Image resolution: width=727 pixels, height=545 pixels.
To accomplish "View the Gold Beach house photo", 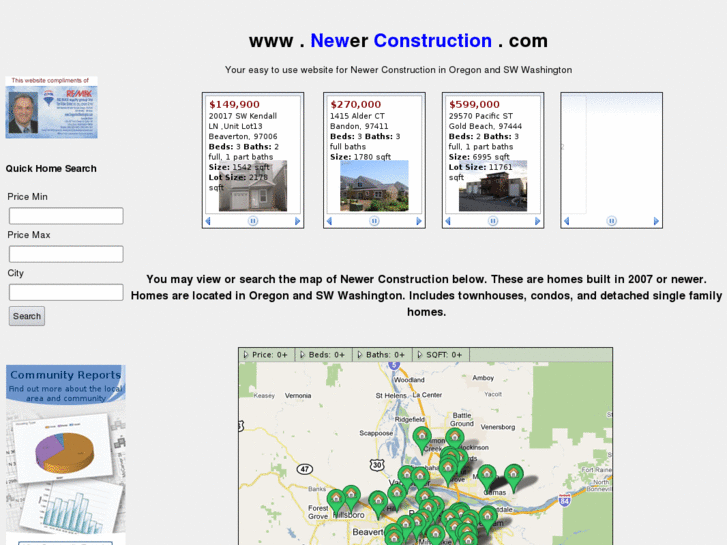I will click(x=493, y=186).
